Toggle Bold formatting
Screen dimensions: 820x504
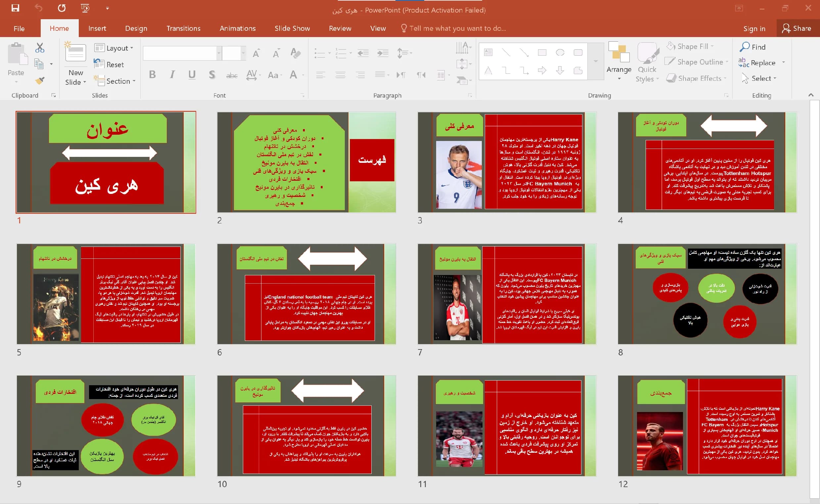pos(152,75)
